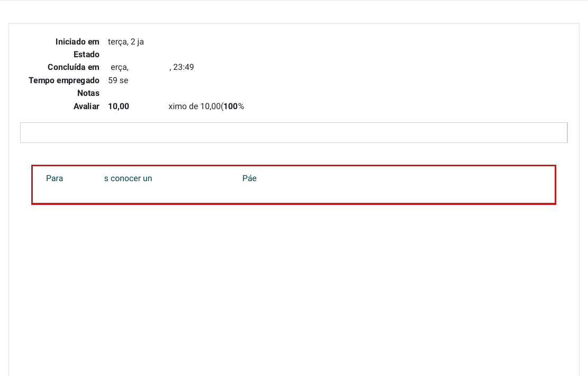The height and width of the screenshot is (376, 588).
Task: Select the bold 10,00 grade value
Action: point(119,106)
